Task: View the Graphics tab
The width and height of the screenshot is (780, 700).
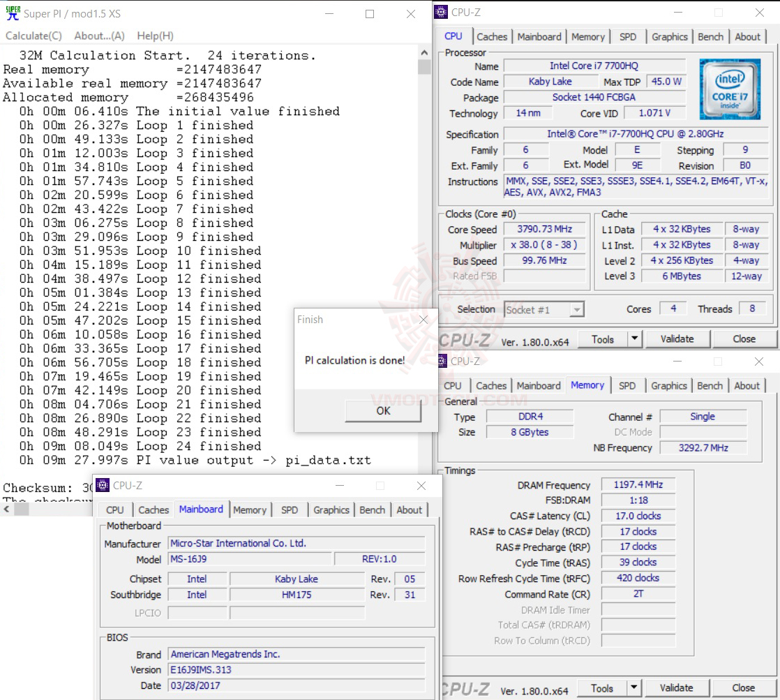Action: tap(669, 36)
